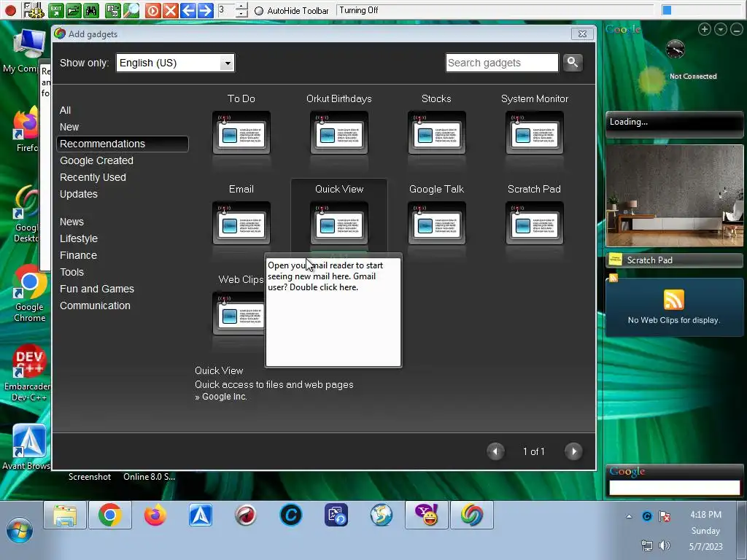Click the orange X toolbar icon
This screenshot has width=747, height=560.
point(170,10)
